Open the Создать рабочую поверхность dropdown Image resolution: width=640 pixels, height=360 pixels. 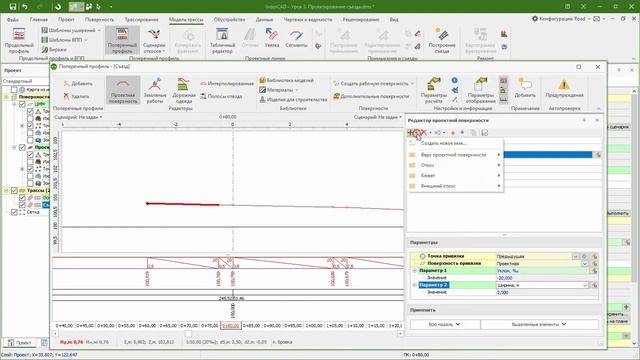[373, 83]
